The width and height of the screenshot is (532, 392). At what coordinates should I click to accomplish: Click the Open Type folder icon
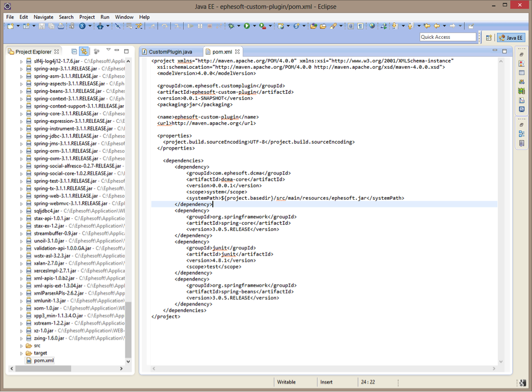pyautogui.click(x=314, y=26)
